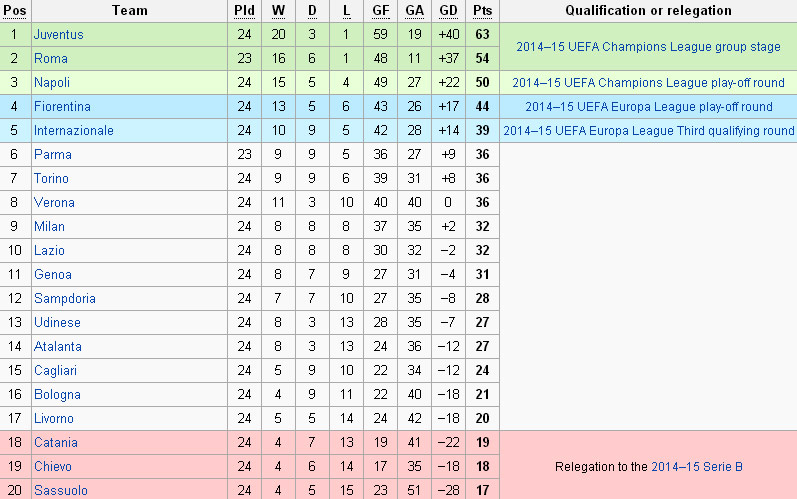Open the Napoli team page
The height and width of the screenshot is (499, 797).
coord(52,82)
